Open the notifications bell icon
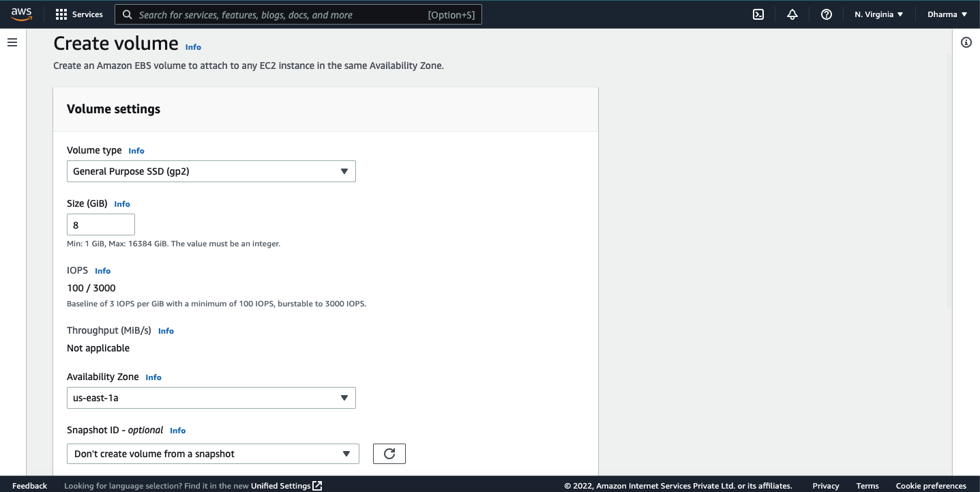980x492 pixels. (792, 14)
